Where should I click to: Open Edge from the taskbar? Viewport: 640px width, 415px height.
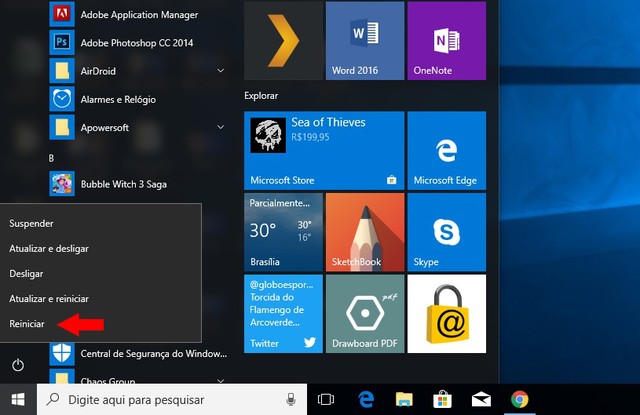pos(366,399)
